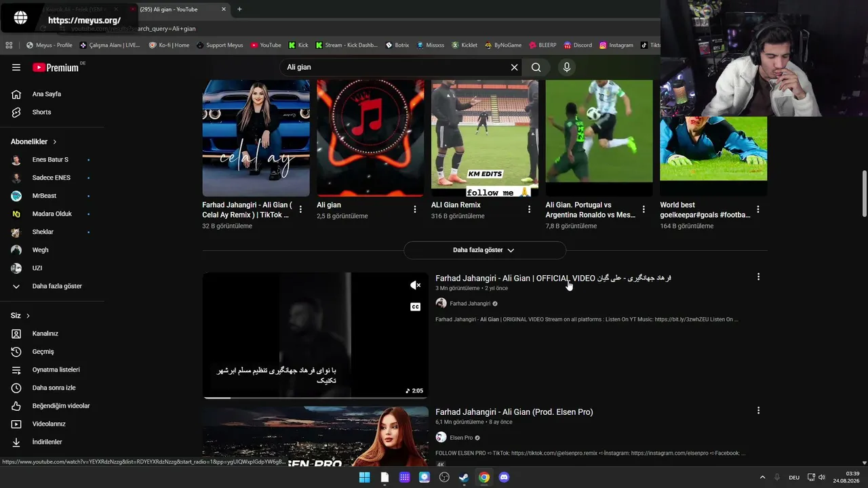
Task: Visit the Elsen Pro channel link
Action: coord(461,438)
